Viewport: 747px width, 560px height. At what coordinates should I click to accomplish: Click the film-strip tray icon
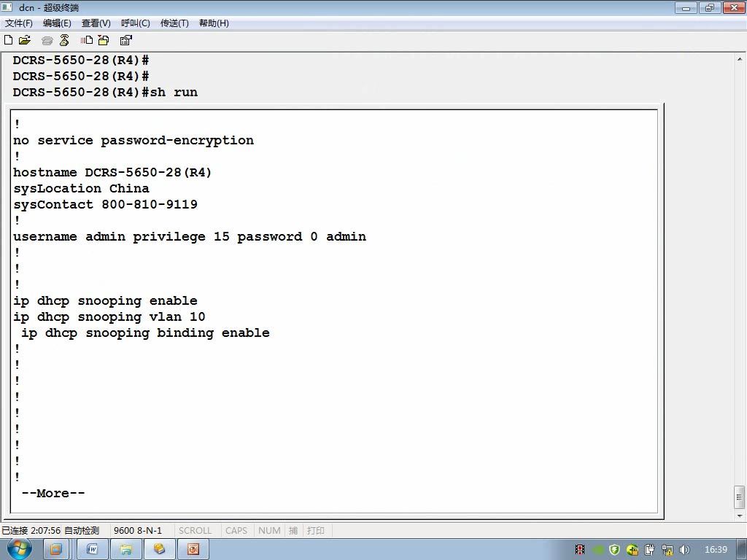point(580,550)
